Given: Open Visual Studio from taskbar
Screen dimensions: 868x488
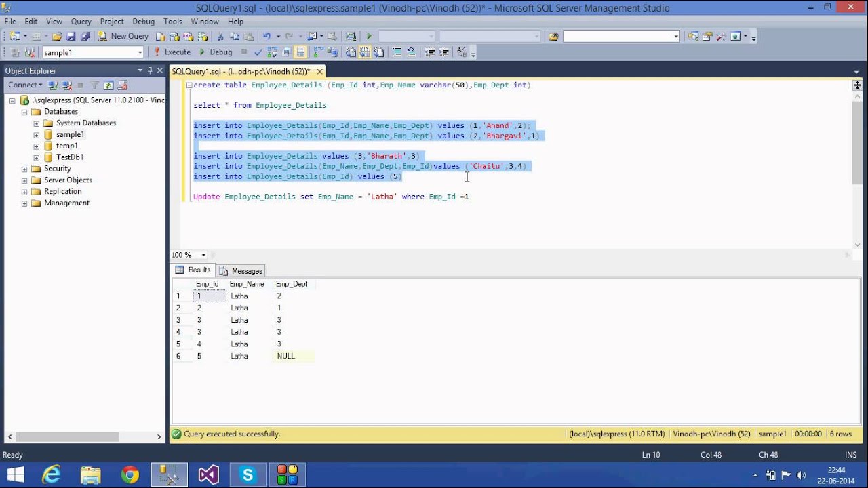Looking at the screenshot, I should point(208,474).
